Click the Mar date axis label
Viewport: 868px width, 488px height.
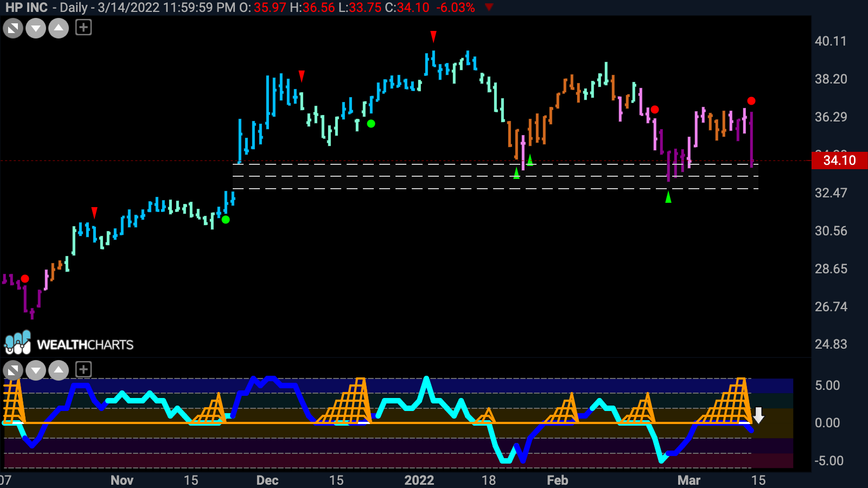[x=689, y=480]
